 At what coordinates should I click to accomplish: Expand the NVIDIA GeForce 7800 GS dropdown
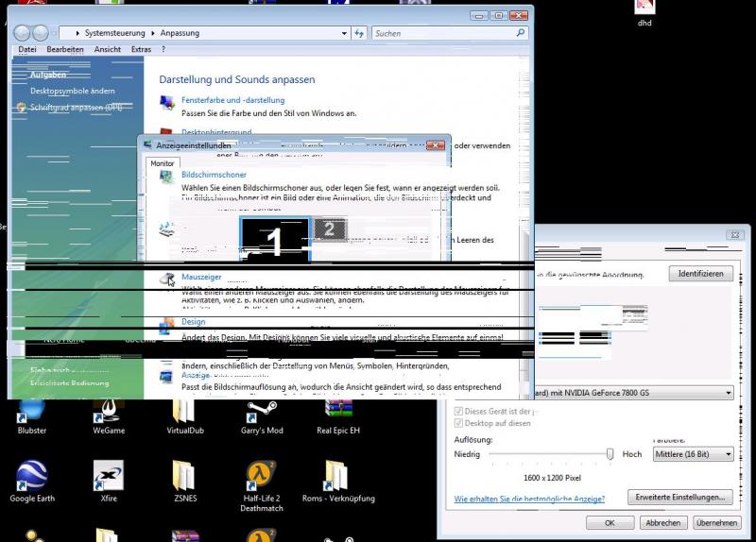tap(729, 392)
